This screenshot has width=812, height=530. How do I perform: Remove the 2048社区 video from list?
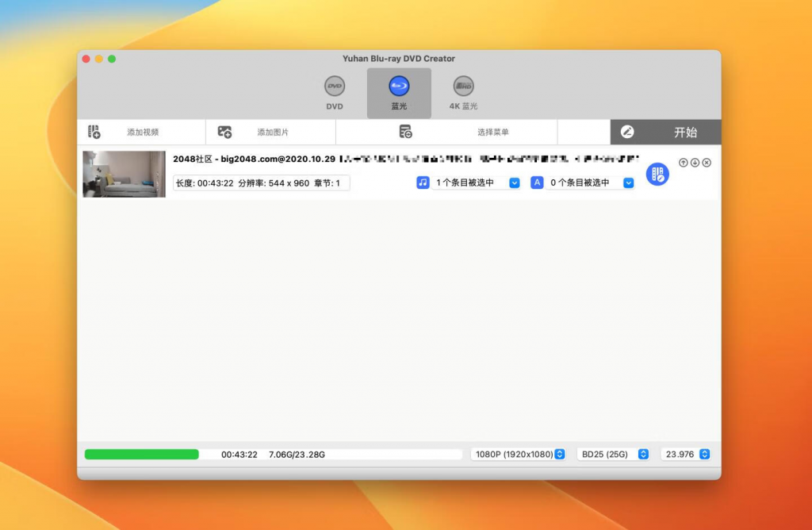pos(705,162)
